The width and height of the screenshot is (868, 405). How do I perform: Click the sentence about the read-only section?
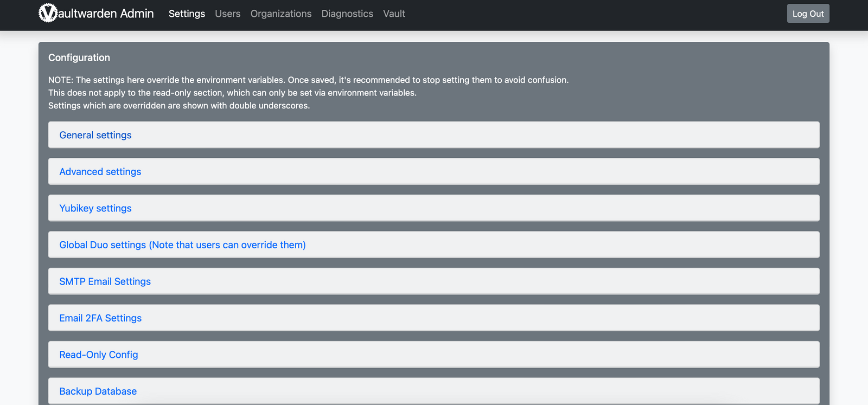point(232,93)
